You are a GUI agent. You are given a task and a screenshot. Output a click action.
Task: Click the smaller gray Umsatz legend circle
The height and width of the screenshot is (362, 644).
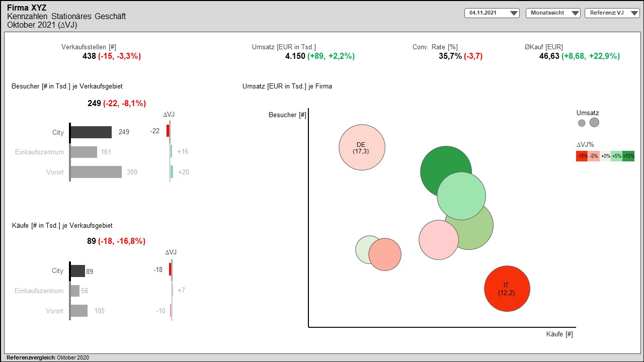[582, 123]
